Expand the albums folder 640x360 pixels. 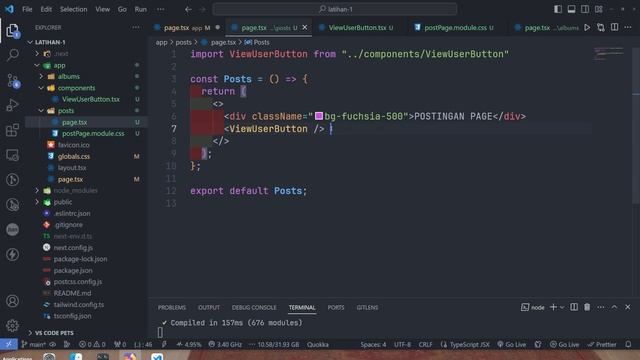(41, 76)
